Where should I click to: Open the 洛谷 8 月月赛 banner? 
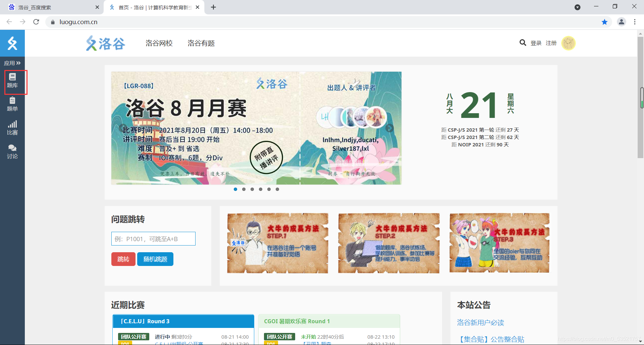coord(256,128)
